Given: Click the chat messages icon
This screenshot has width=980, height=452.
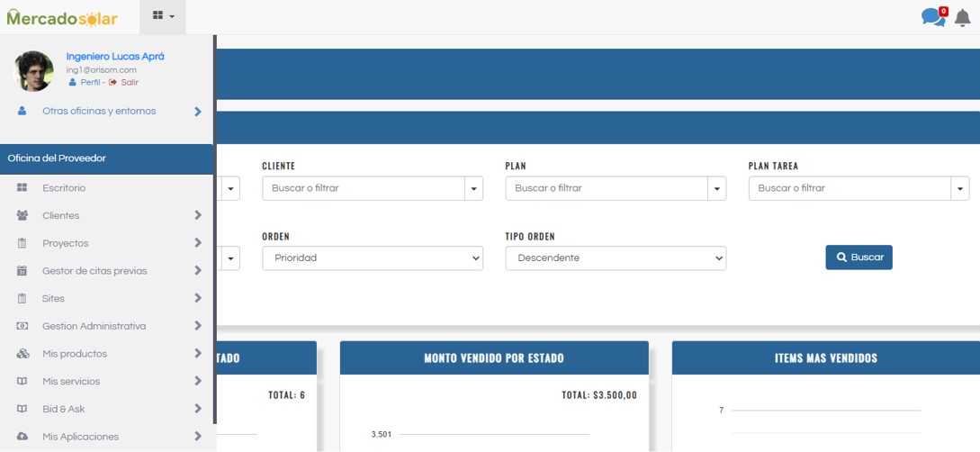Looking at the screenshot, I should pos(933,17).
